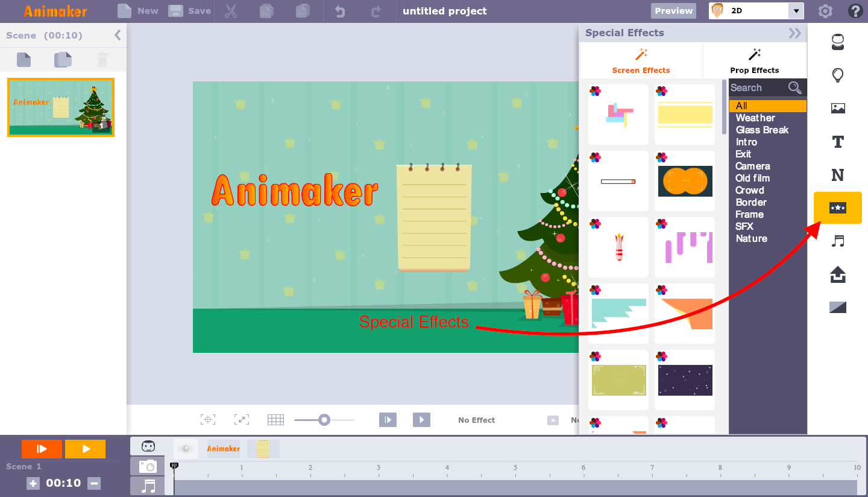
Task: Select the Animaker text item in timeline
Action: pos(224,448)
